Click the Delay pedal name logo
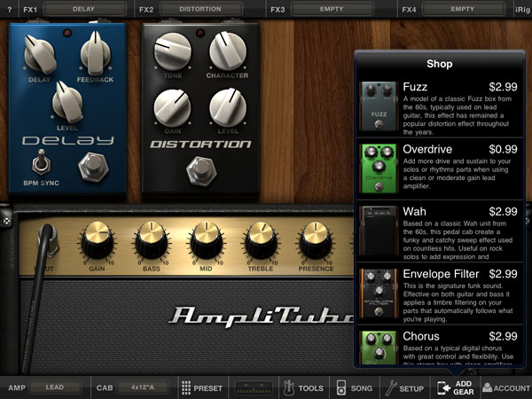The height and width of the screenshot is (399, 532). tap(68, 140)
